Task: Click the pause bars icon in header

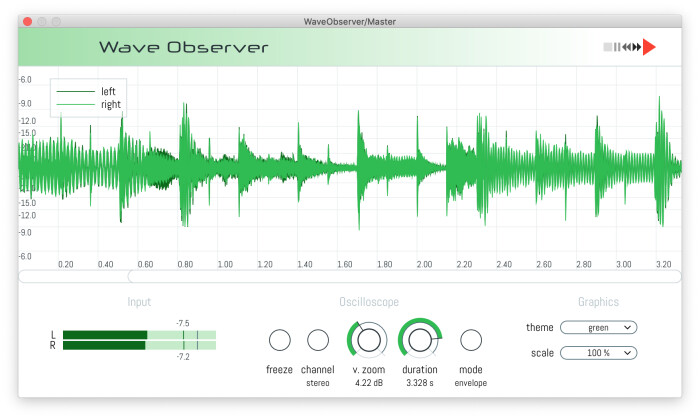Action: (x=617, y=47)
